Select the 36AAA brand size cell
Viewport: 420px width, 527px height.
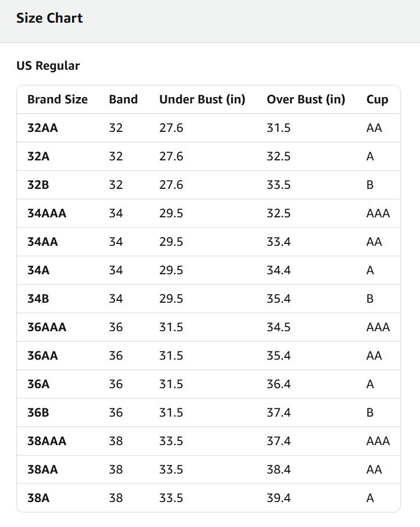point(46,327)
